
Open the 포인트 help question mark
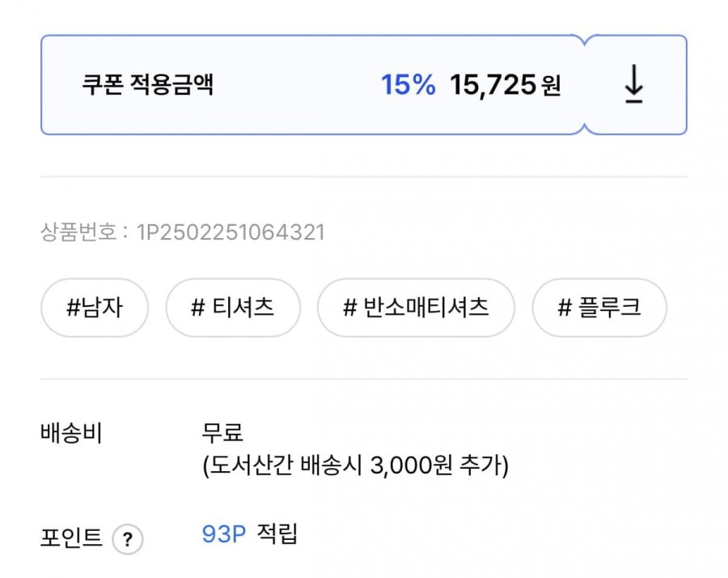(127, 539)
